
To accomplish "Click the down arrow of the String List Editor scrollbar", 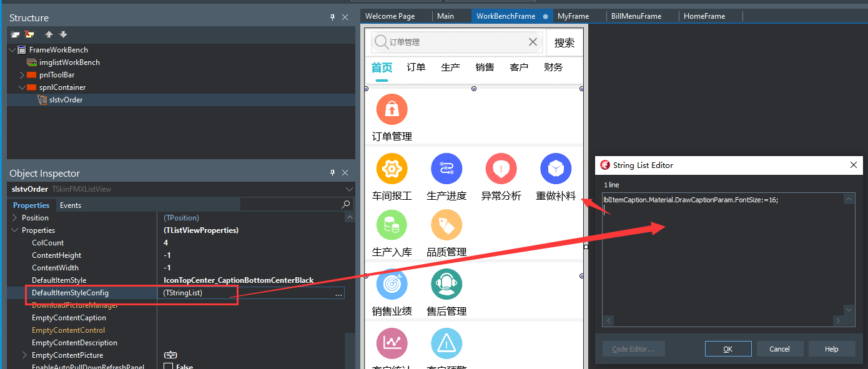I will click(x=849, y=310).
